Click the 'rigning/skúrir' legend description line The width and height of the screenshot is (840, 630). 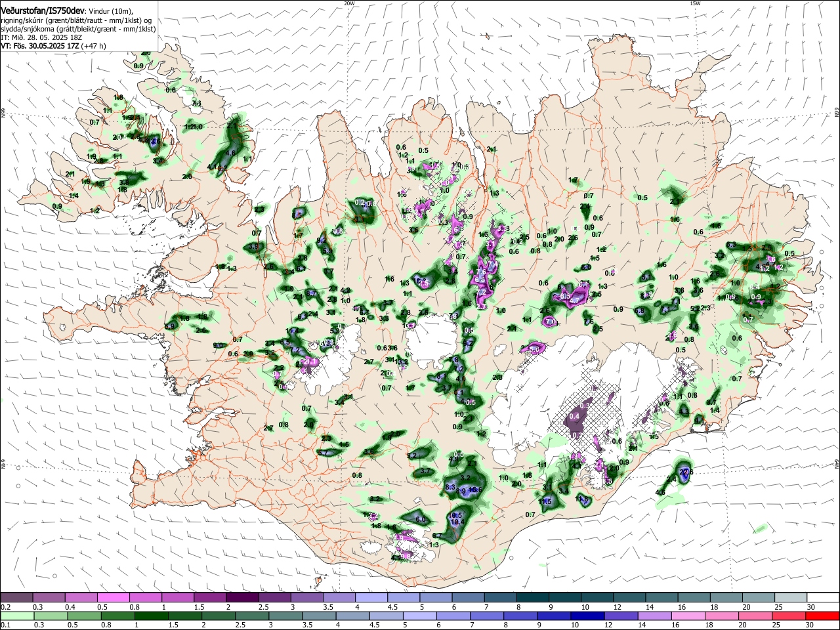tap(76, 20)
